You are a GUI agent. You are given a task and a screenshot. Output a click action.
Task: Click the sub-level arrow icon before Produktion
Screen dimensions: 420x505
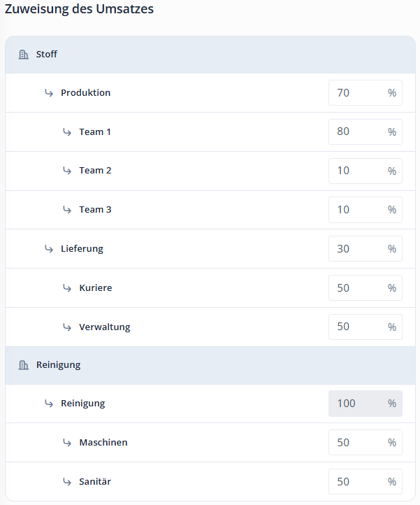pos(49,92)
